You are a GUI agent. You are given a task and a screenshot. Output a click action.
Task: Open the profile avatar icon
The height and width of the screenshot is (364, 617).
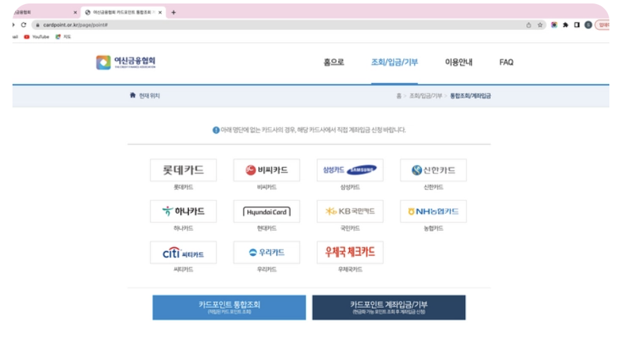pyautogui.click(x=589, y=25)
